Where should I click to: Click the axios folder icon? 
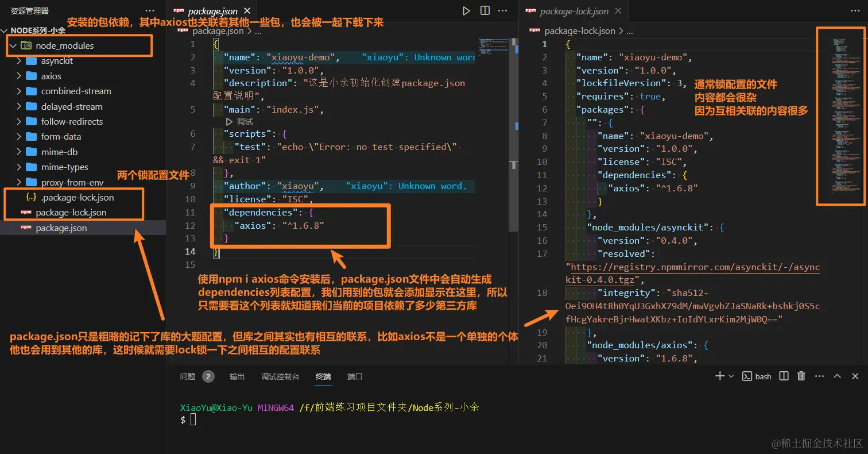pos(32,76)
